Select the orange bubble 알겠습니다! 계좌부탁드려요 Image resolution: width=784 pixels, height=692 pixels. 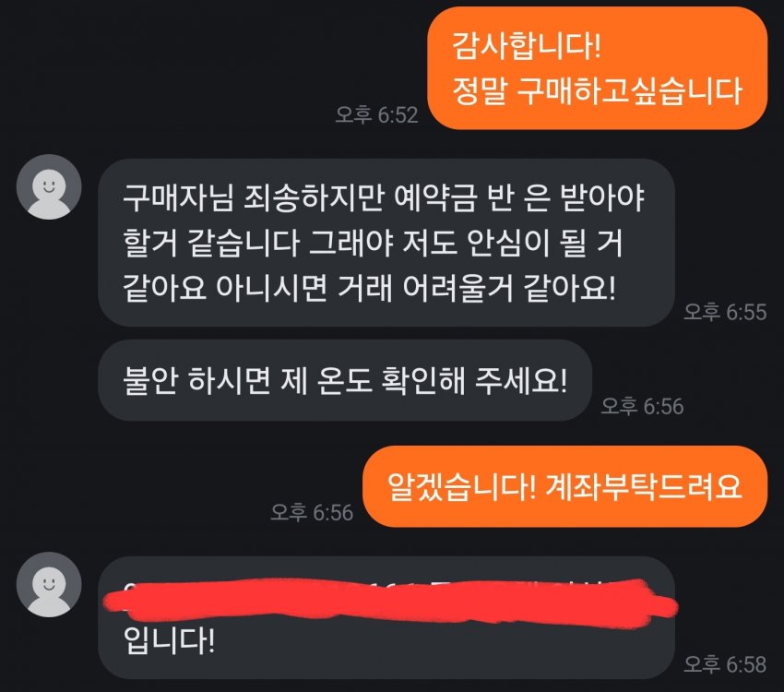564,486
